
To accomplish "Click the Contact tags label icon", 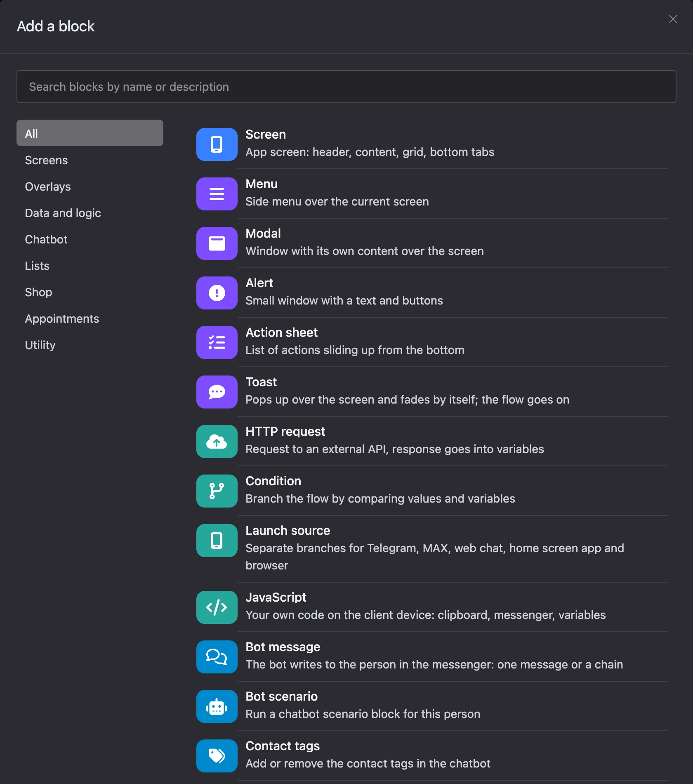I will [217, 756].
